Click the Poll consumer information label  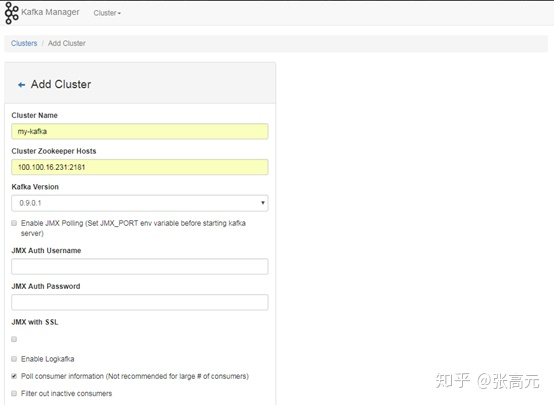pos(135,376)
